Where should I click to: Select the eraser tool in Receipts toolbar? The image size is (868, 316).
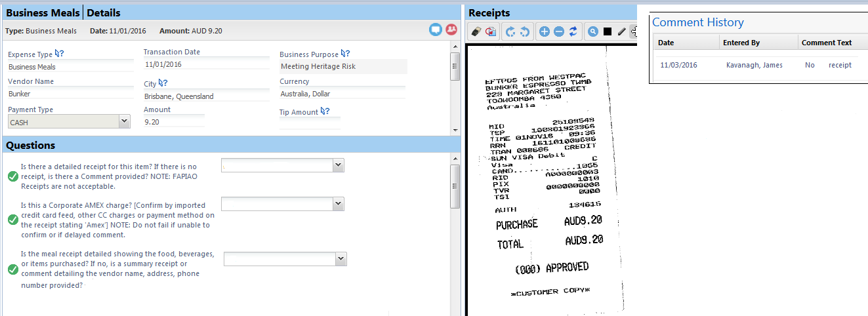click(x=476, y=31)
